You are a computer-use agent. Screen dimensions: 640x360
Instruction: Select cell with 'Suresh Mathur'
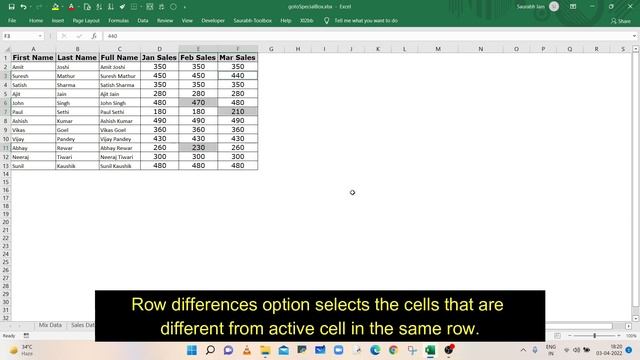(x=120, y=76)
